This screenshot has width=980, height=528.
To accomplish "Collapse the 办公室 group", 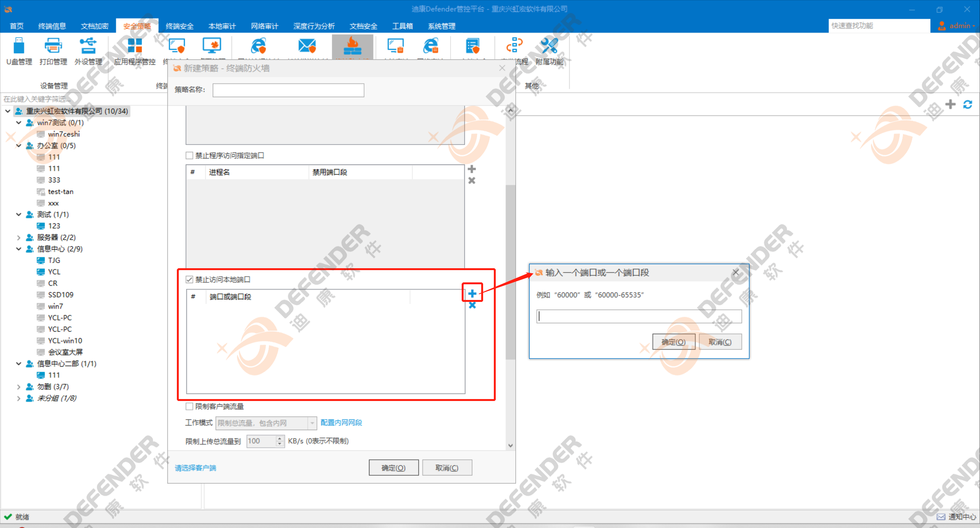I will coord(18,145).
